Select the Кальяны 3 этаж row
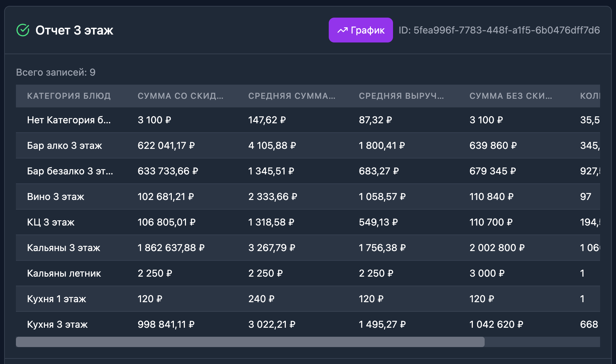 64,248
